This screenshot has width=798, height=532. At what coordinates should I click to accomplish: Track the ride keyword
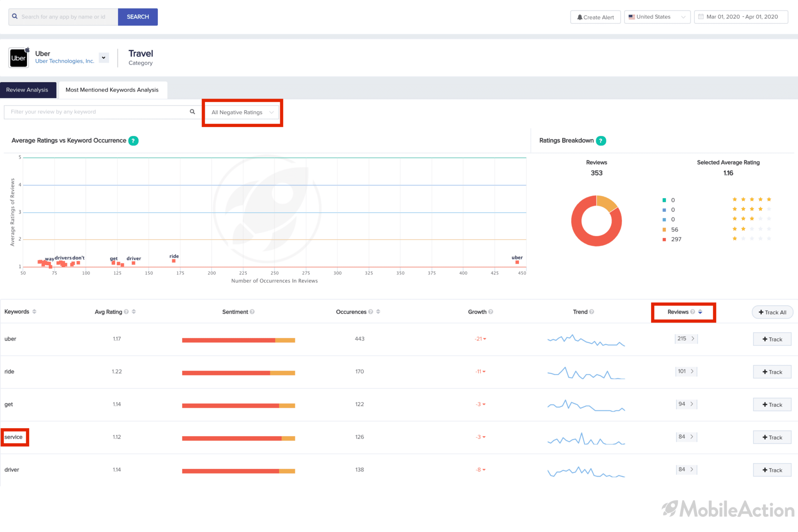772,372
